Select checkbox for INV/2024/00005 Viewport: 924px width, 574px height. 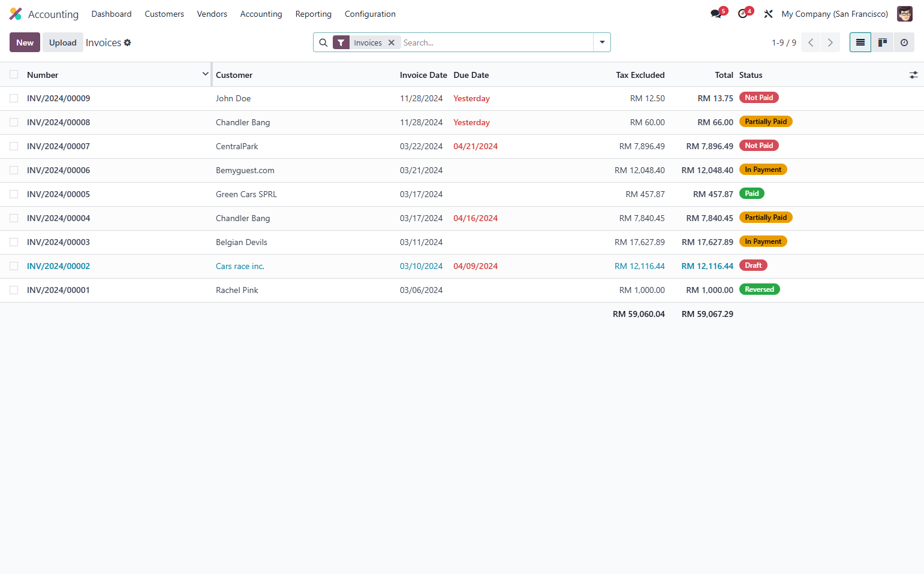point(14,194)
